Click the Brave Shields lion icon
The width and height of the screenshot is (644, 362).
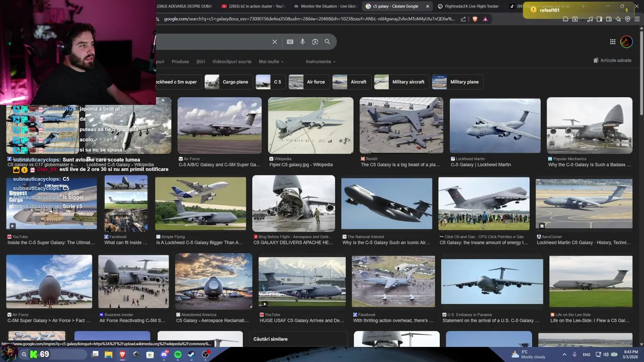point(474,19)
